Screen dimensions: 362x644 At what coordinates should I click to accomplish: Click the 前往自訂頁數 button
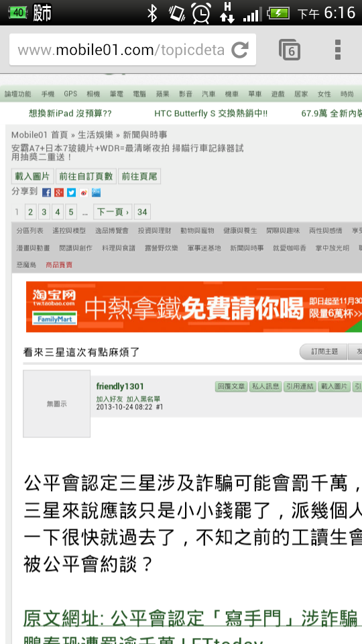click(x=86, y=176)
